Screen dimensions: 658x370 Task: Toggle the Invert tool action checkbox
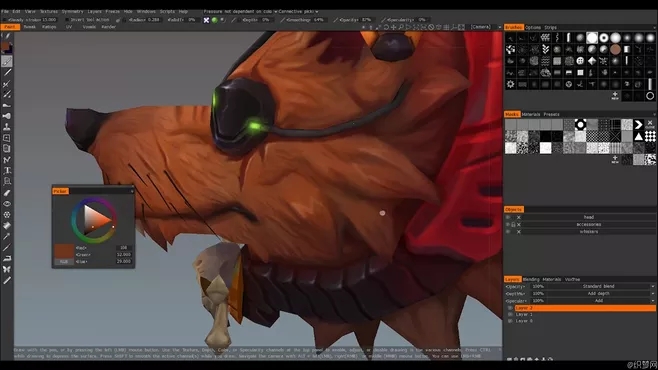tap(67, 20)
